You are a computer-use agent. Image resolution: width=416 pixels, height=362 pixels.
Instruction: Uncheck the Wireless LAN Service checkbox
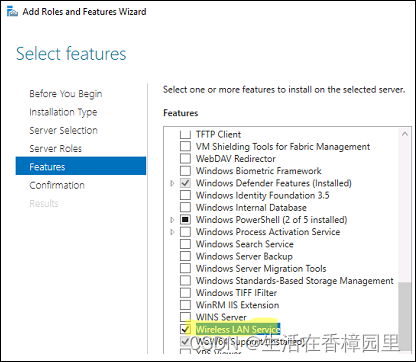(x=185, y=329)
